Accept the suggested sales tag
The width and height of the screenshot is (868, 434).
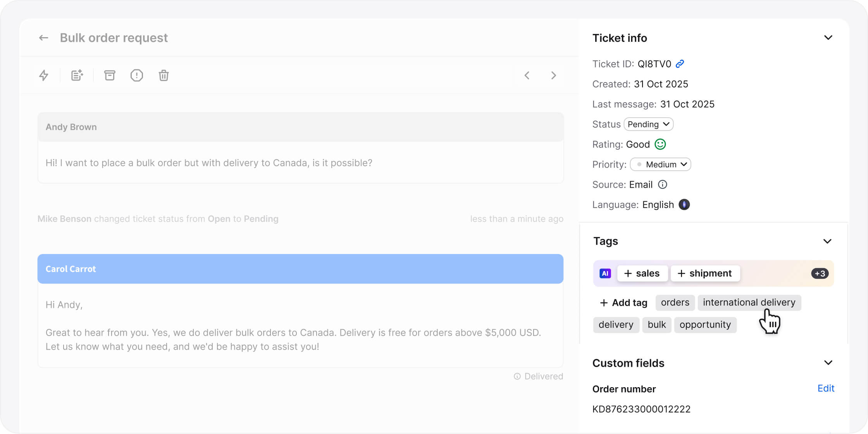pos(642,273)
